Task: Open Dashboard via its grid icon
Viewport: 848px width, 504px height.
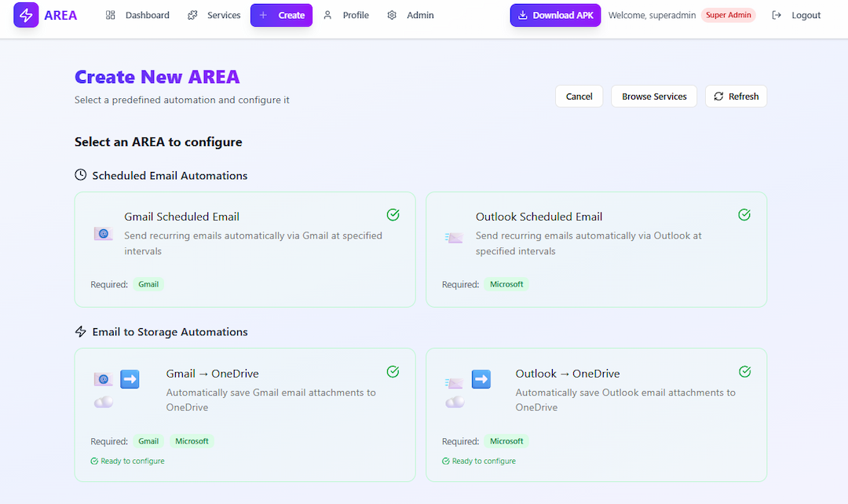Action: pyautogui.click(x=109, y=15)
